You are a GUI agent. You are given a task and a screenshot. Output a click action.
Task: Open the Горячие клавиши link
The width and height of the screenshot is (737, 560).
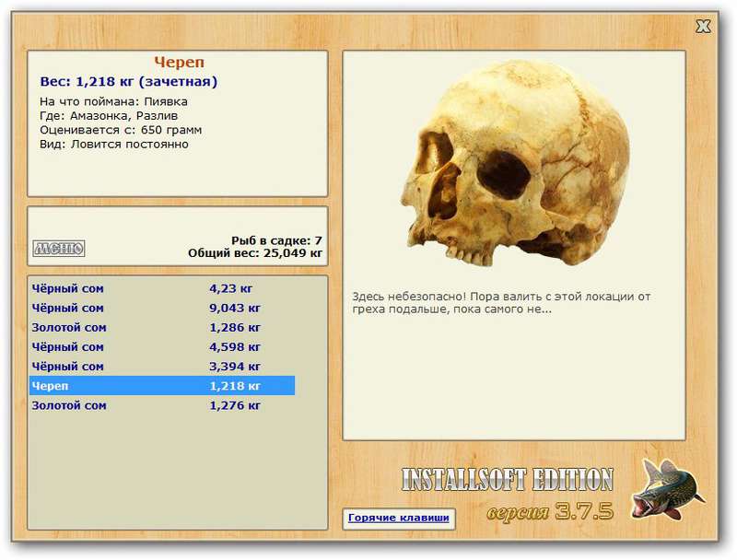tap(399, 518)
